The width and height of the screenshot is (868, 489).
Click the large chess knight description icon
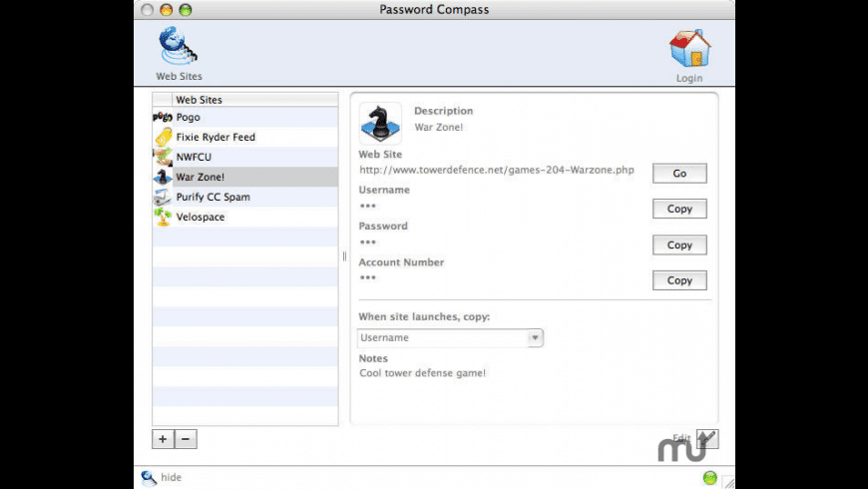click(x=380, y=124)
